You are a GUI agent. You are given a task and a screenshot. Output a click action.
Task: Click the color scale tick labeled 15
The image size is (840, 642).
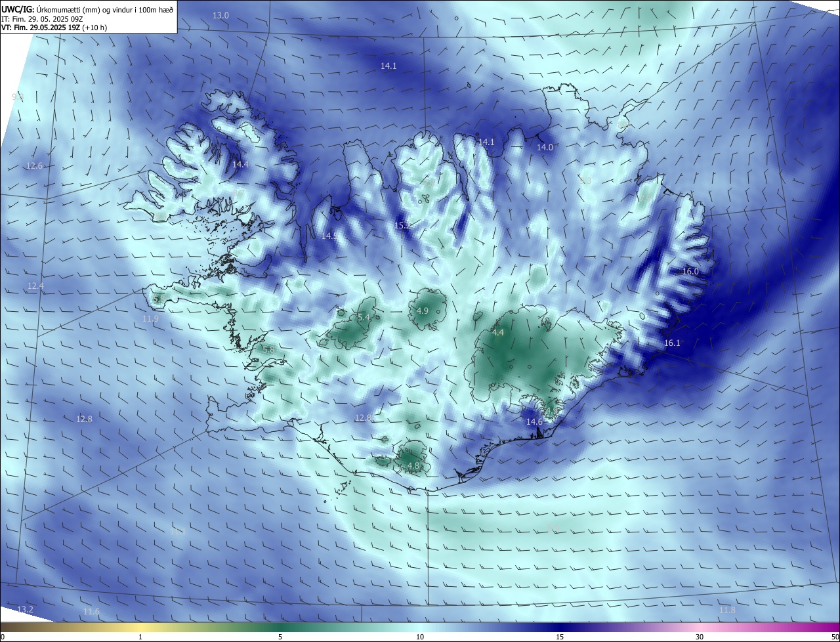[x=560, y=637]
